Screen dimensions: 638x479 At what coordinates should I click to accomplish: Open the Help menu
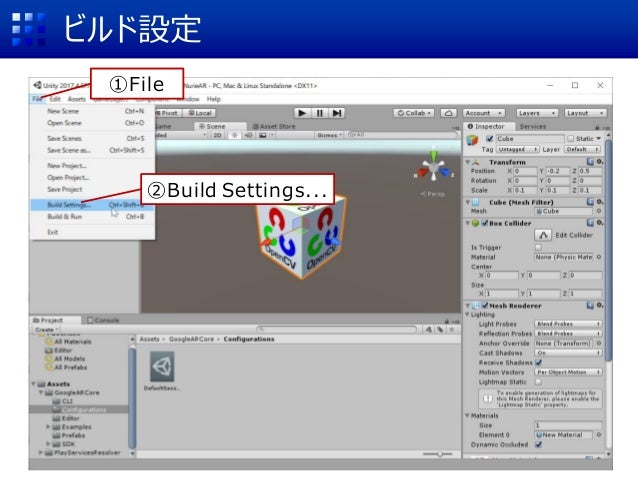pyautogui.click(x=214, y=99)
